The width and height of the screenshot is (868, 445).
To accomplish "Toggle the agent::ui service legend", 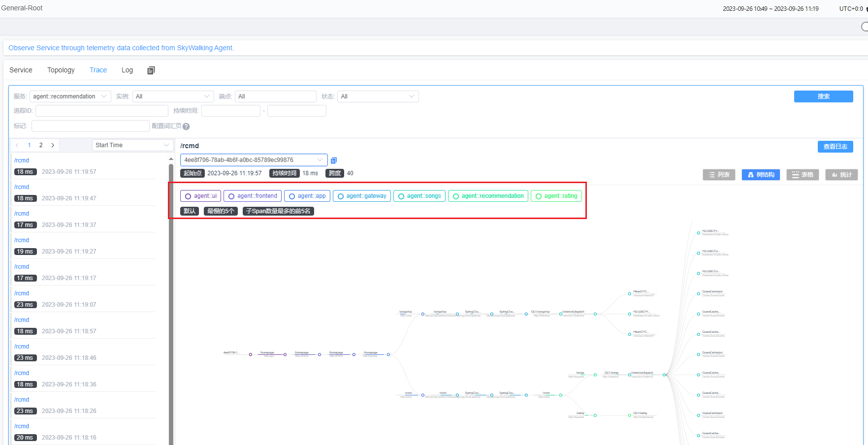I will coord(200,195).
